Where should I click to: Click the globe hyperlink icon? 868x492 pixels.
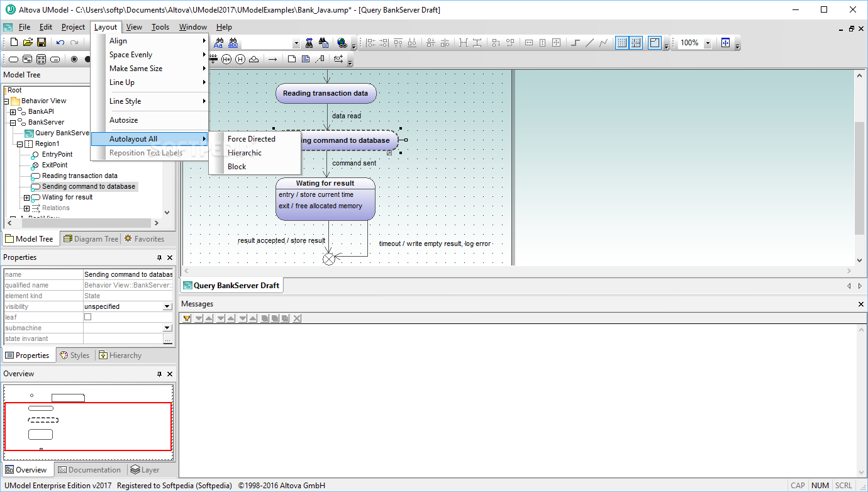(342, 42)
